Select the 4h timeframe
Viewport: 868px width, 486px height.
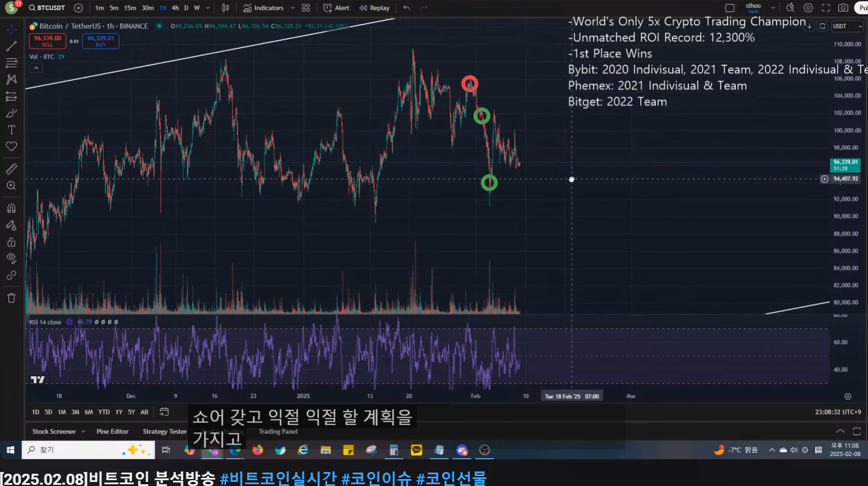click(175, 8)
